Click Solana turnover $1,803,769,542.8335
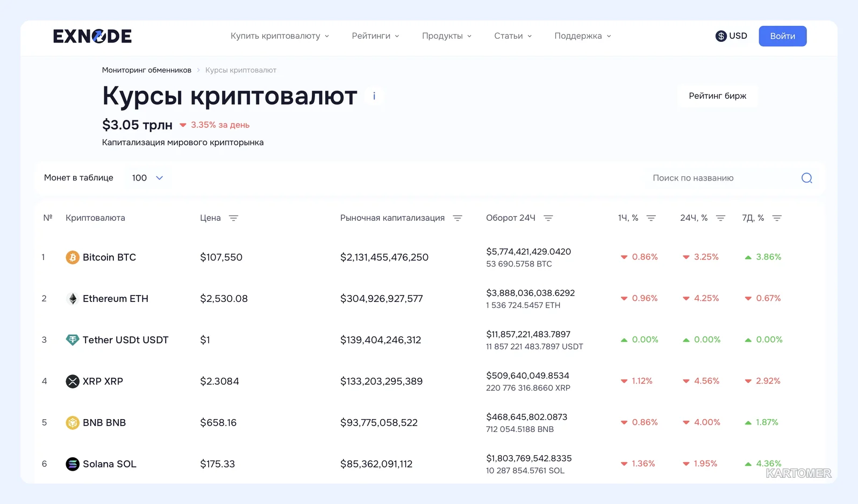The height and width of the screenshot is (504, 858). [529, 458]
